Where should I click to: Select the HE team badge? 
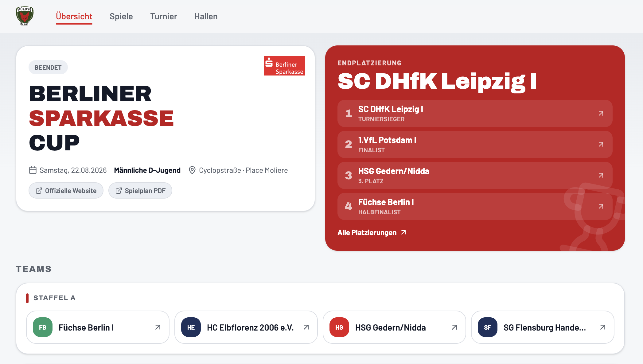pos(191,327)
